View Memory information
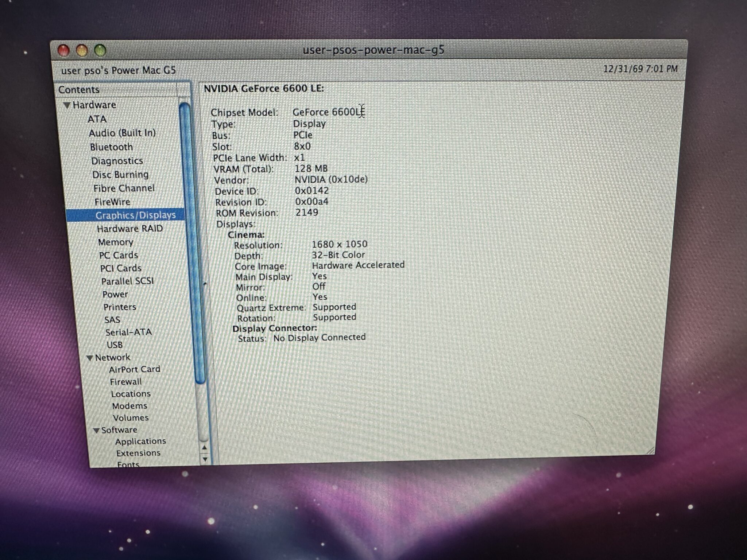The width and height of the screenshot is (747, 560). [116, 242]
